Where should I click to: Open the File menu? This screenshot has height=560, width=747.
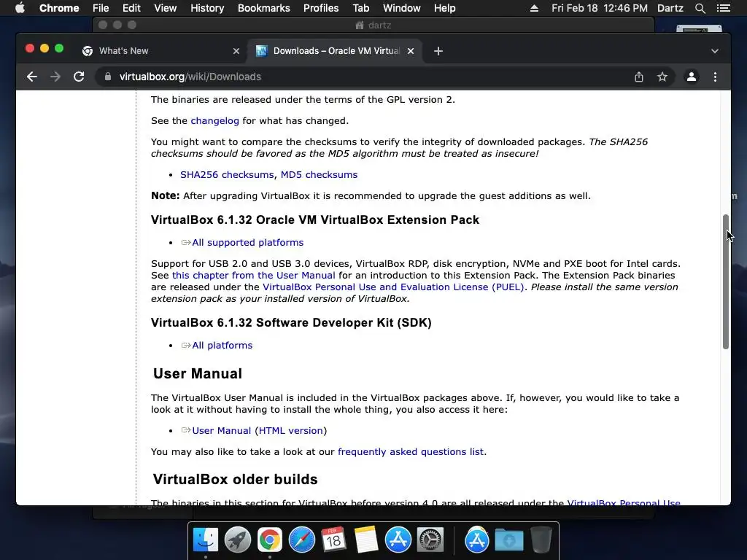(x=101, y=8)
